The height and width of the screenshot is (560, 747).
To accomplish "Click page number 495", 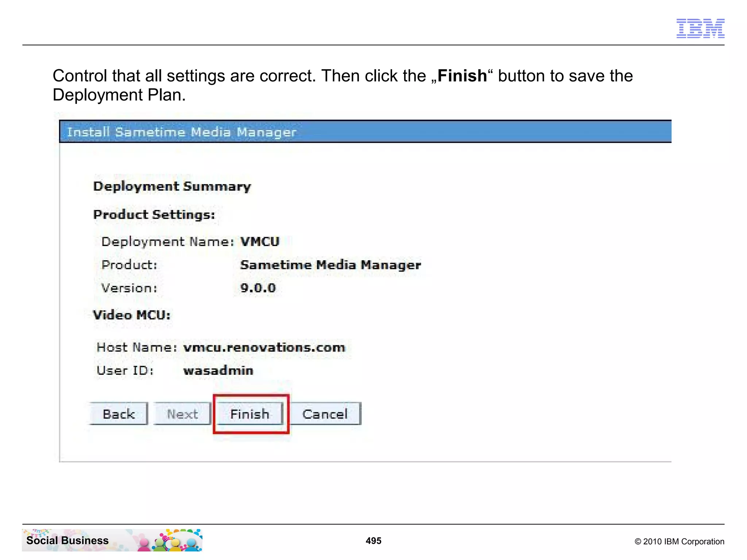I will pyautogui.click(x=373, y=541).
